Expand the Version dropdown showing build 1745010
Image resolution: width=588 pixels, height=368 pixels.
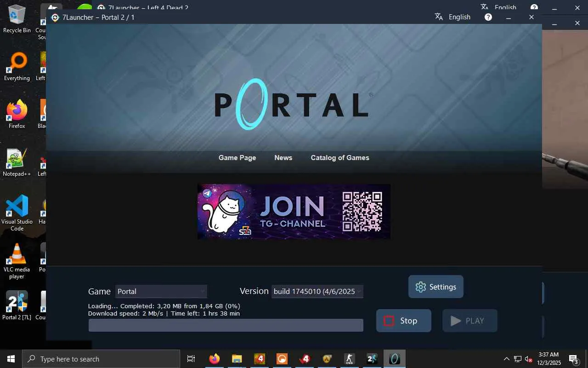pos(317,291)
